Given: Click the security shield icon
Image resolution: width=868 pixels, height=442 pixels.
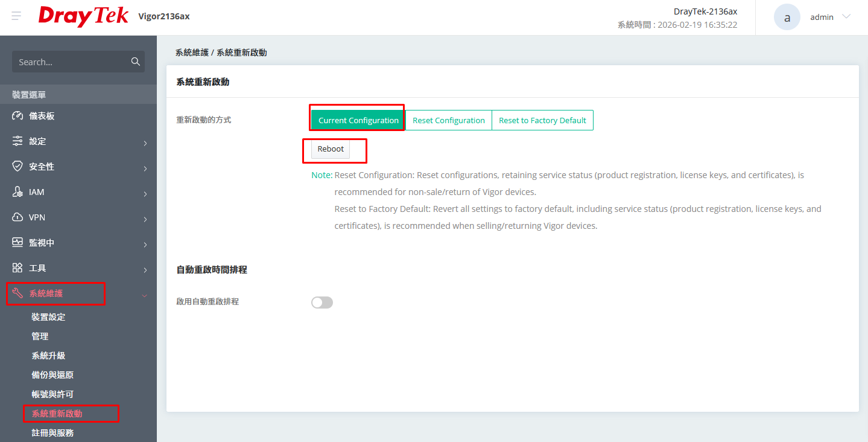Looking at the screenshot, I should coord(17,167).
